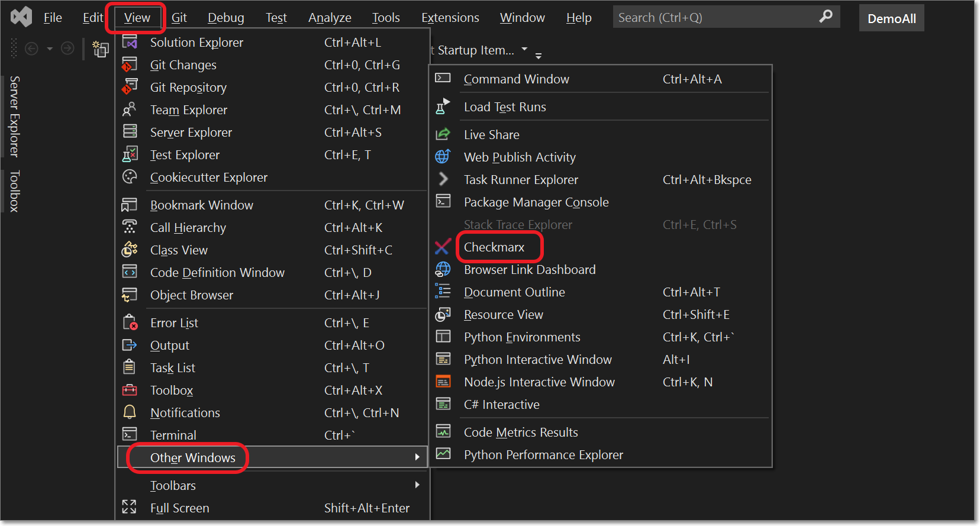Click the Node.js Interactive Window icon
Viewport: 980px width, 526px height.
tap(443, 382)
